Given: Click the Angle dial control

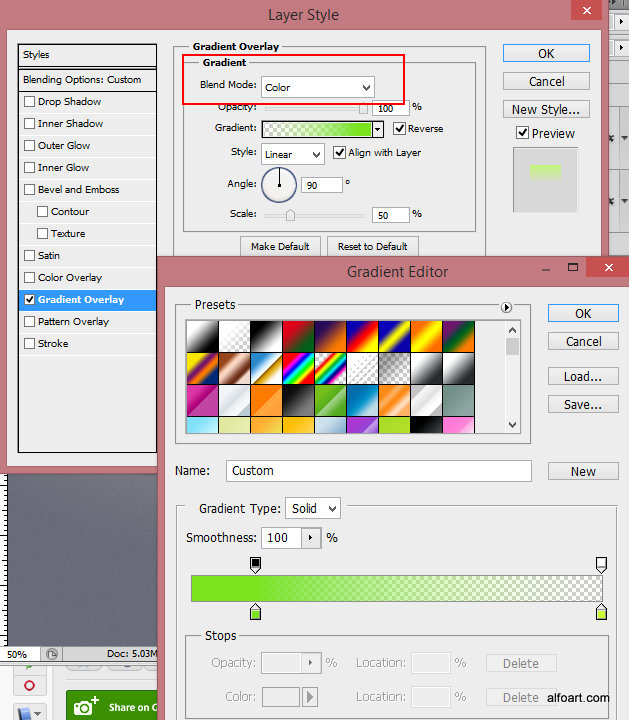Looking at the screenshot, I should [x=279, y=184].
